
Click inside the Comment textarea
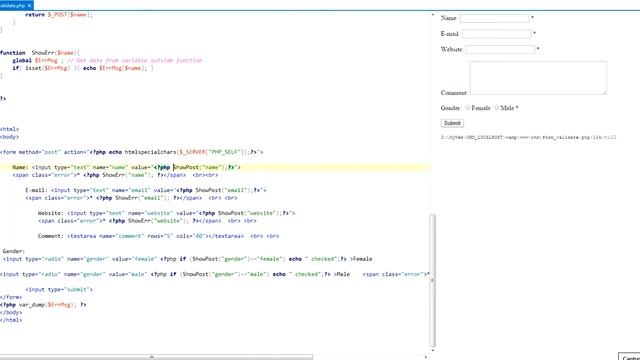point(538,78)
